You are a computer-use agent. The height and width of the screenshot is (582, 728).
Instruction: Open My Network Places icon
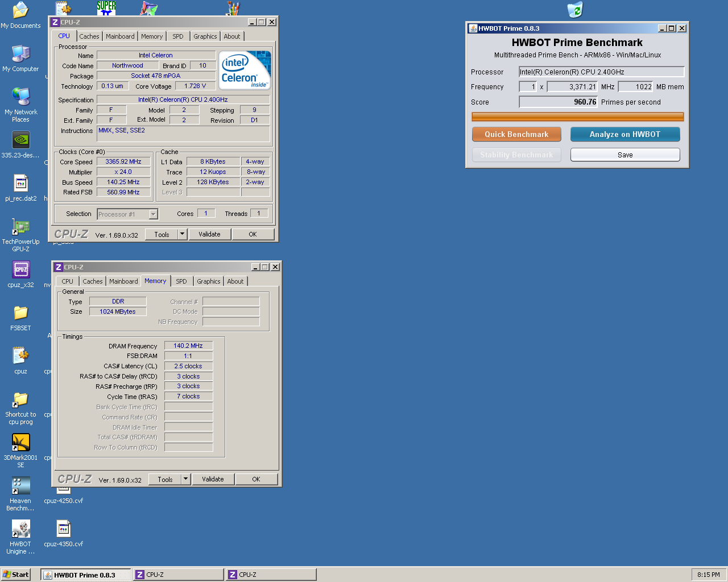click(x=20, y=97)
